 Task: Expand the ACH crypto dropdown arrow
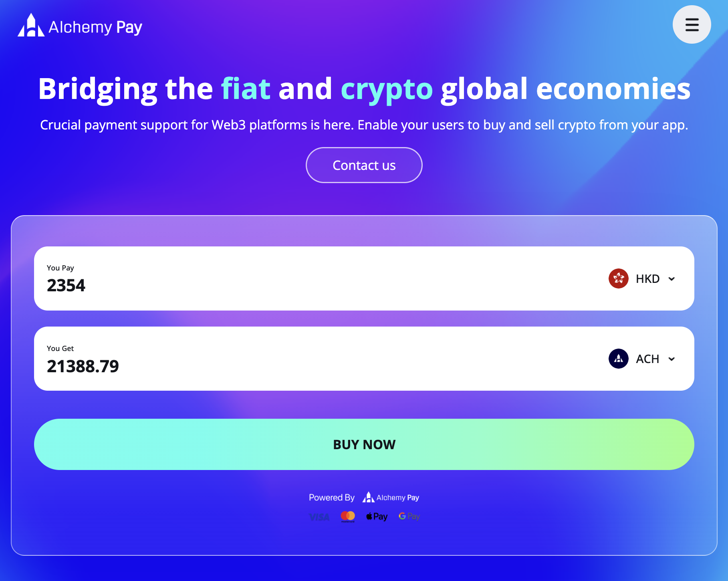[672, 359]
